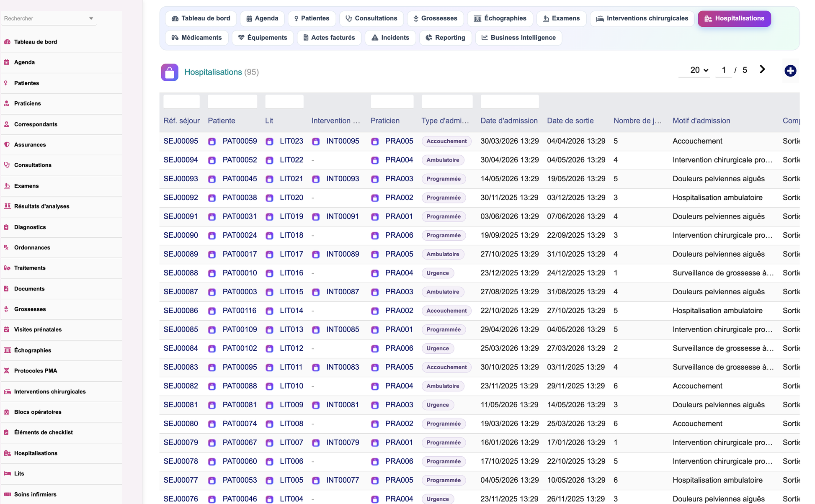
Task: Click Éléments de checklist icon in sidebar
Action: pos(7,432)
